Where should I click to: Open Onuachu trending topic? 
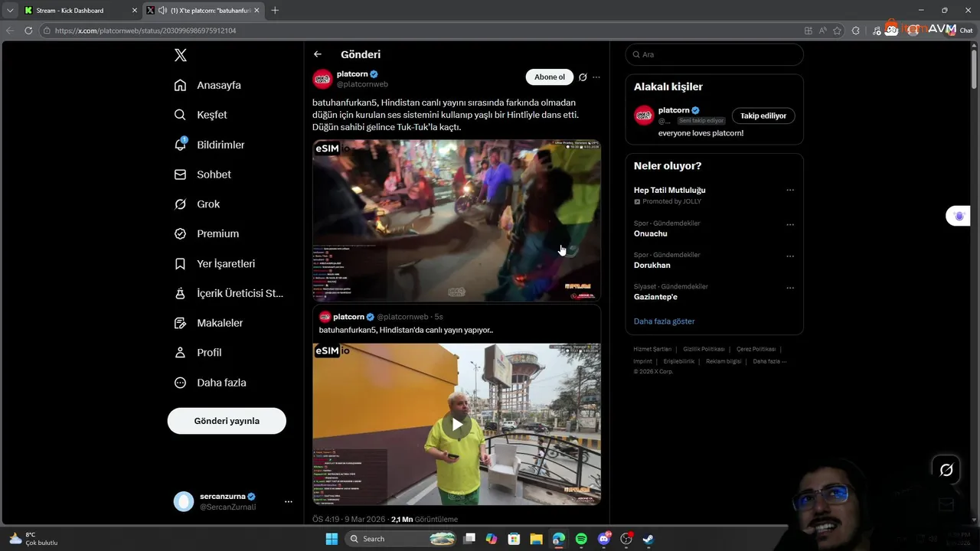pos(651,233)
